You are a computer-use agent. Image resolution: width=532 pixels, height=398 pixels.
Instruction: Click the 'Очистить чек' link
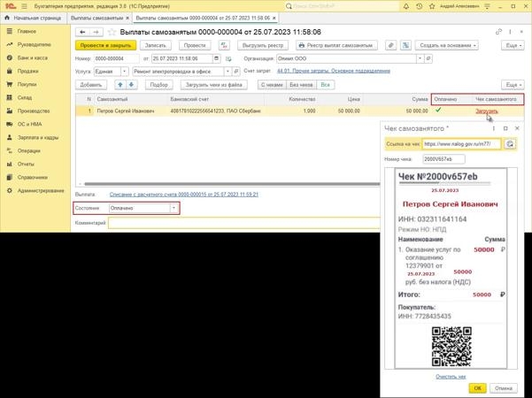coord(451,377)
